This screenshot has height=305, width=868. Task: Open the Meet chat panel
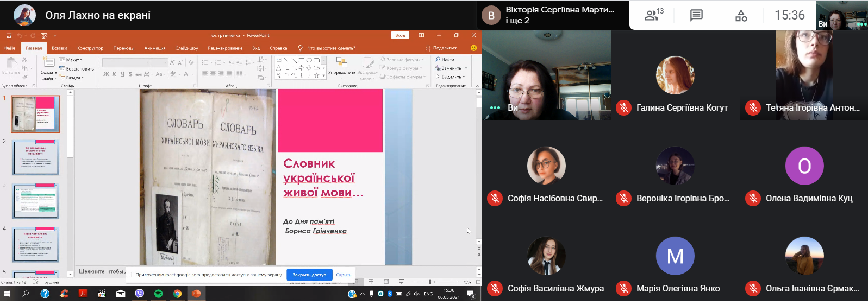[696, 15]
